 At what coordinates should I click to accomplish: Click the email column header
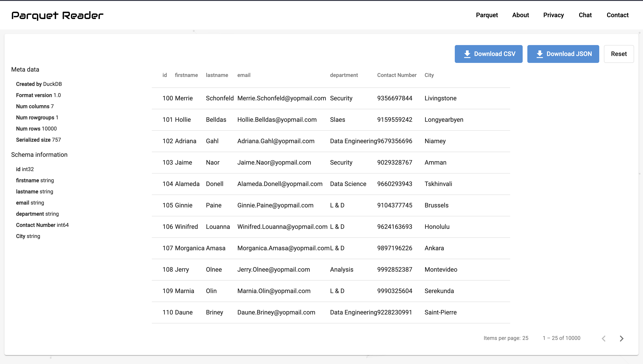click(x=244, y=75)
